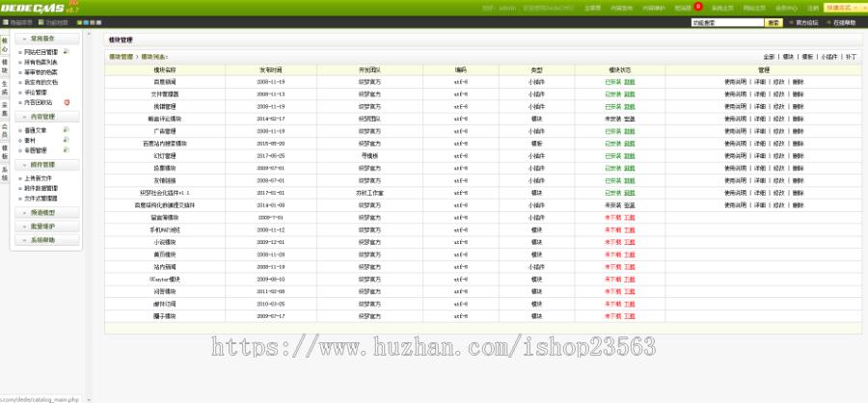
Task: Click the 隐藏菜单 hide-menu icon
Action: coord(6,22)
